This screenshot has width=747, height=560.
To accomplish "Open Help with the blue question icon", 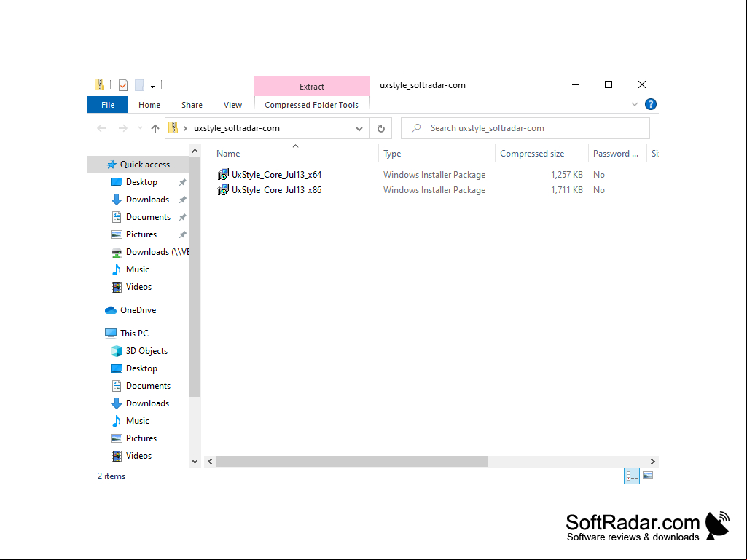I will pyautogui.click(x=650, y=104).
